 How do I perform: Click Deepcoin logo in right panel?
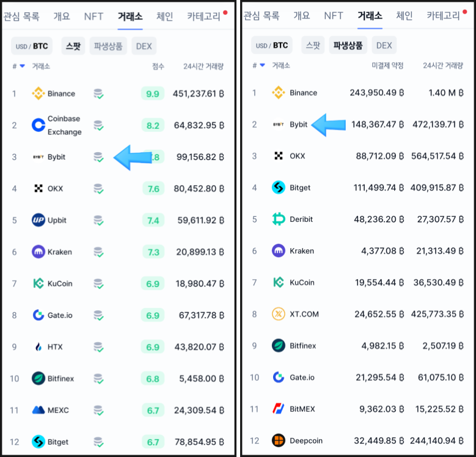[279, 441]
